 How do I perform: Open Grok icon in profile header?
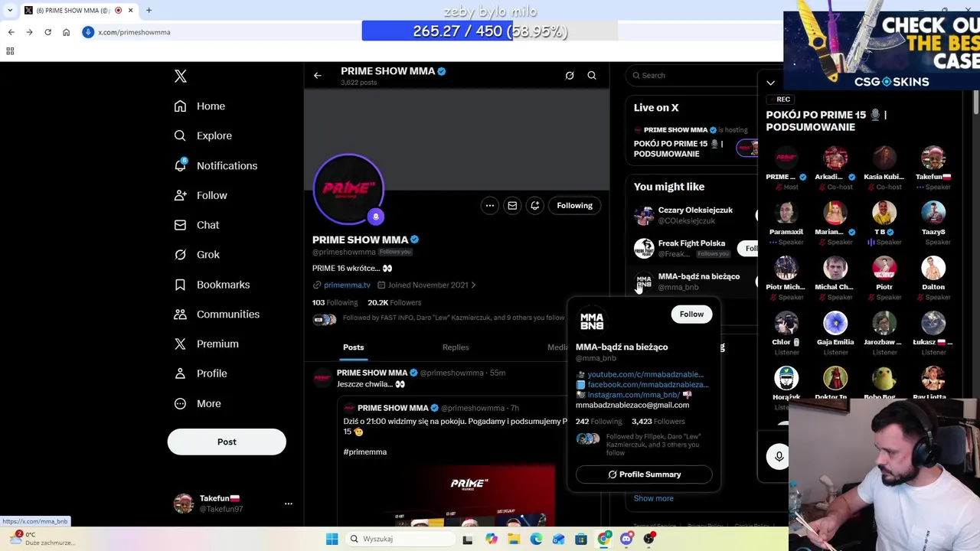tap(570, 75)
